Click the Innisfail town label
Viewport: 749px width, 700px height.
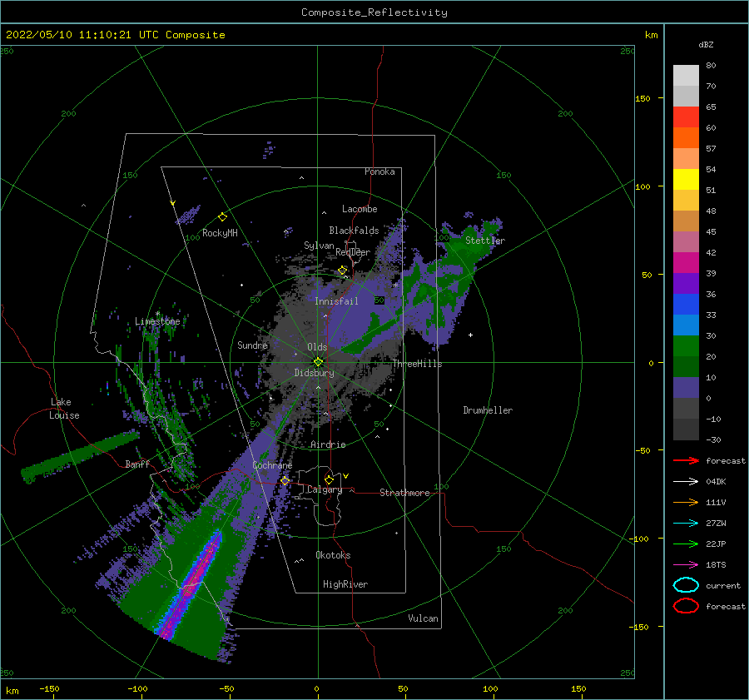(x=336, y=301)
